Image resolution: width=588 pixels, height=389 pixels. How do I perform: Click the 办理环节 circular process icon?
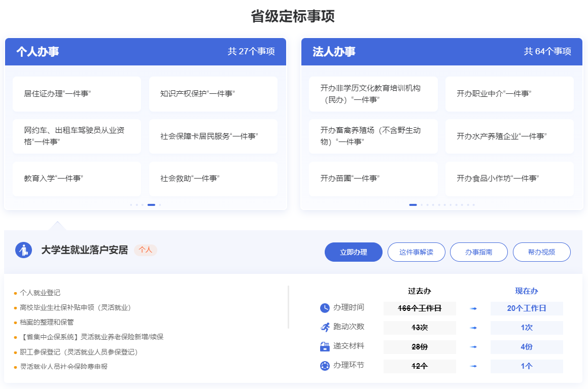click(325, 366)
